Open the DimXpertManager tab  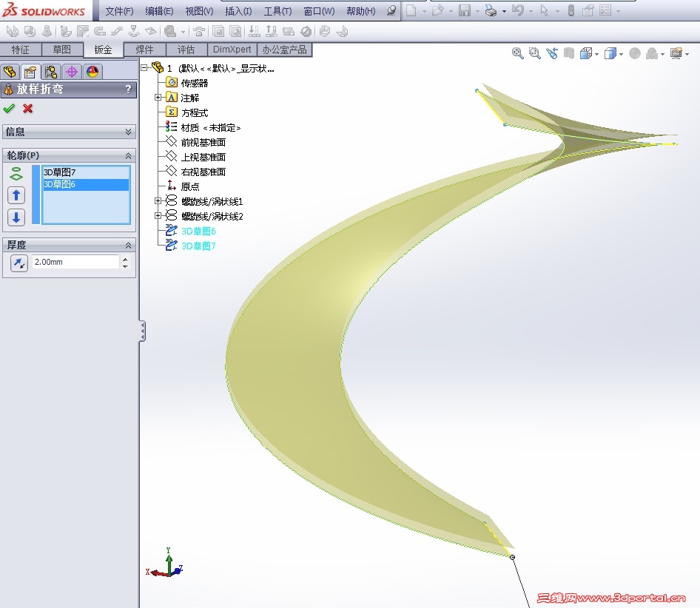click(72, 72)
